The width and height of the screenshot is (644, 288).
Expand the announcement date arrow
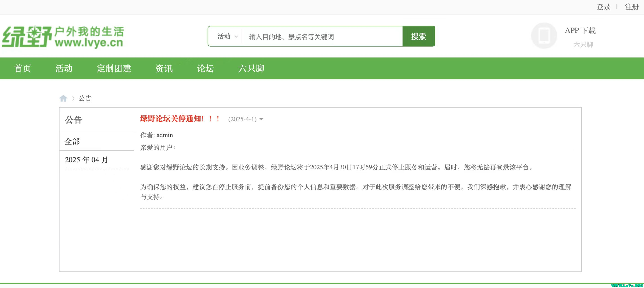261,119
